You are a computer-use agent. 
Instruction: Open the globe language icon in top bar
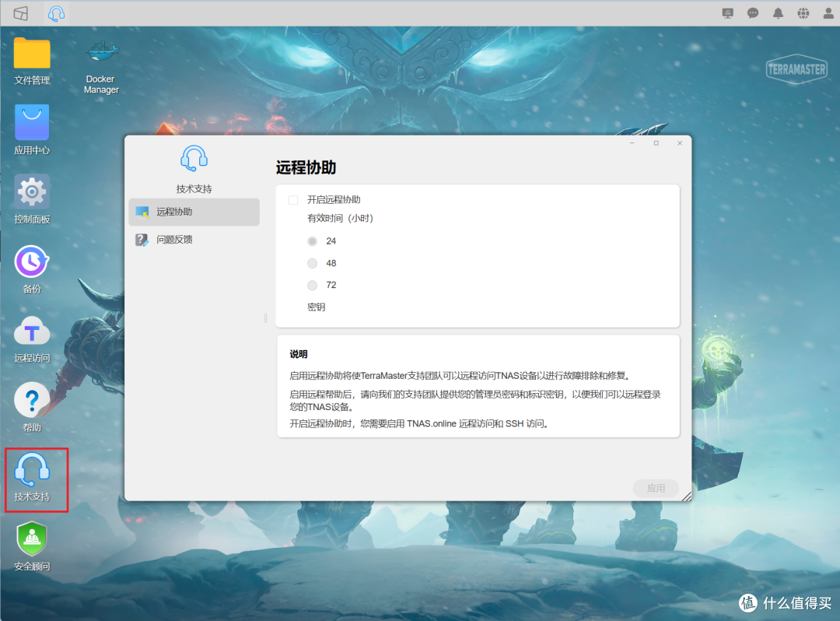point(803,13)
